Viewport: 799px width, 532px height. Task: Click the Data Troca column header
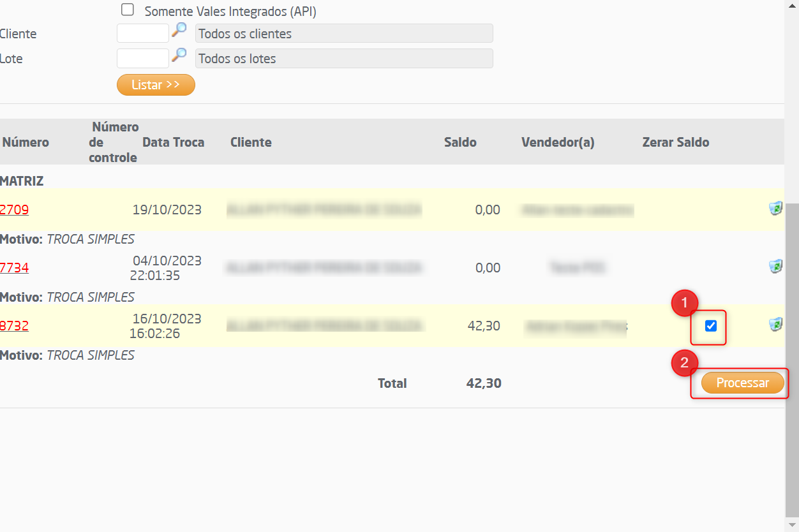click(174, 142)
